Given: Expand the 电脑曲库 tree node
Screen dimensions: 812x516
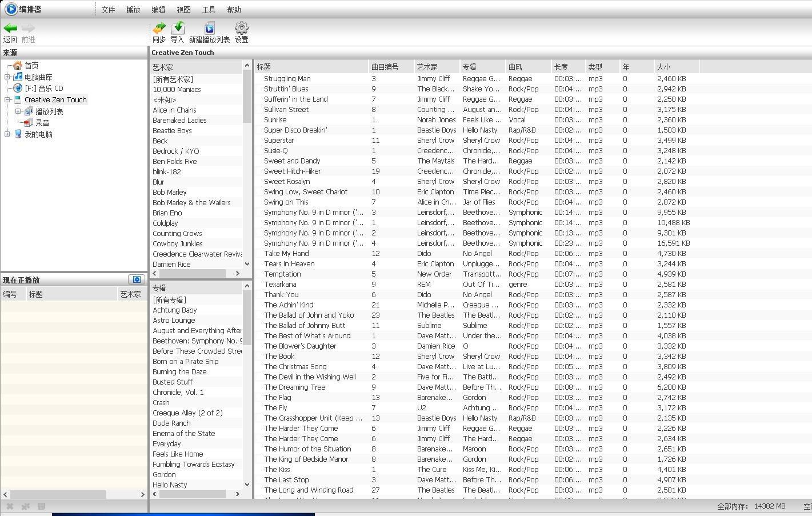Looking at the screenshot, I should 7,77.
